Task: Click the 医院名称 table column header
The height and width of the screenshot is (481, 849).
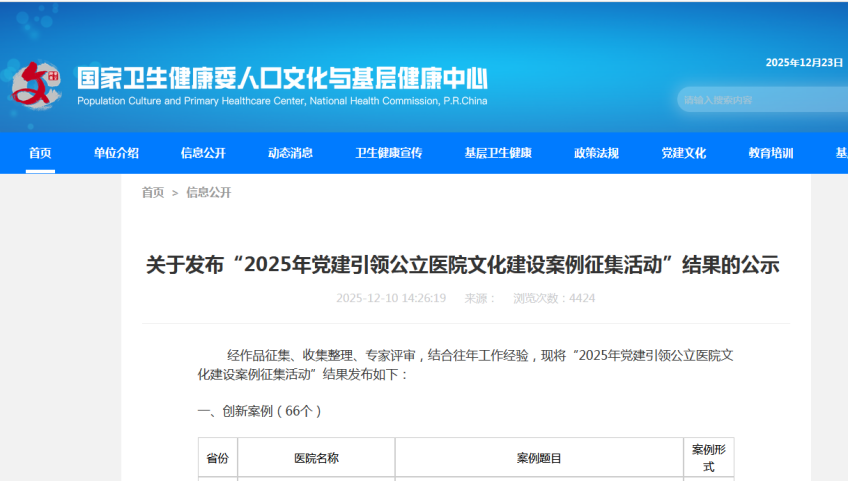Action: tap(316, 458)
